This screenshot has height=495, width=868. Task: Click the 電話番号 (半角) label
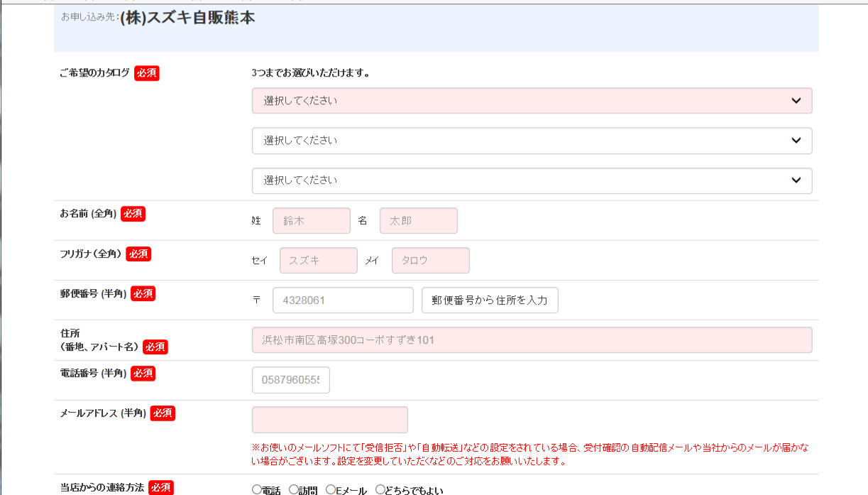pos(93,372)
